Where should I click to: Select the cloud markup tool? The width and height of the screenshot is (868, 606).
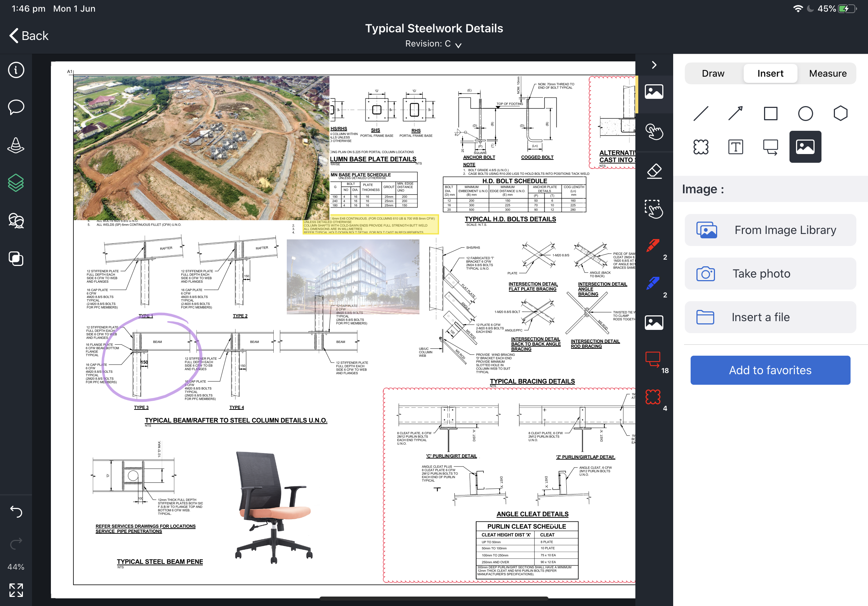pos(700,147)
